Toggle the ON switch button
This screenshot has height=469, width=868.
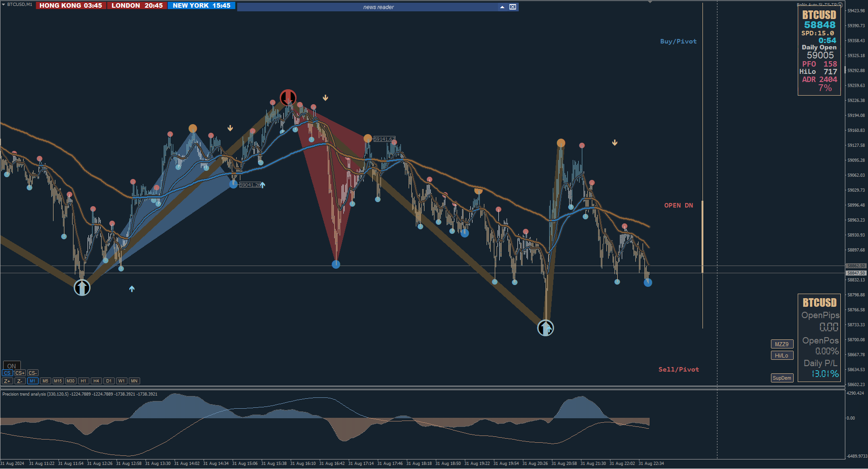click(12, 366)
